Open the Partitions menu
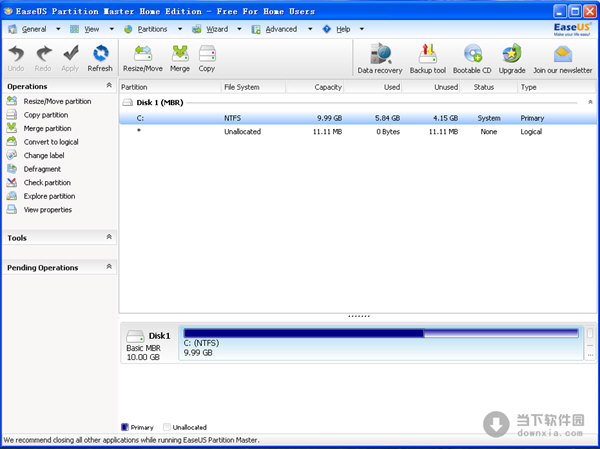600x449 pixels. coord(152,29)
